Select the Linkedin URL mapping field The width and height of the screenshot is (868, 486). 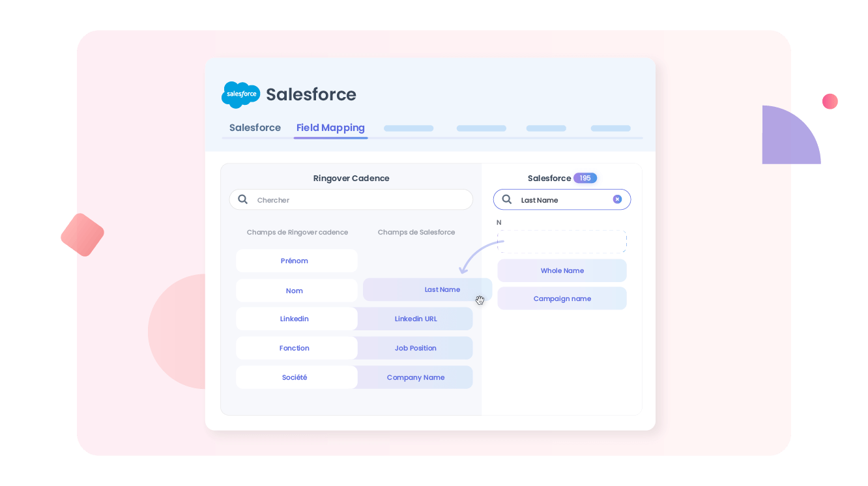(x=416, y=319)
